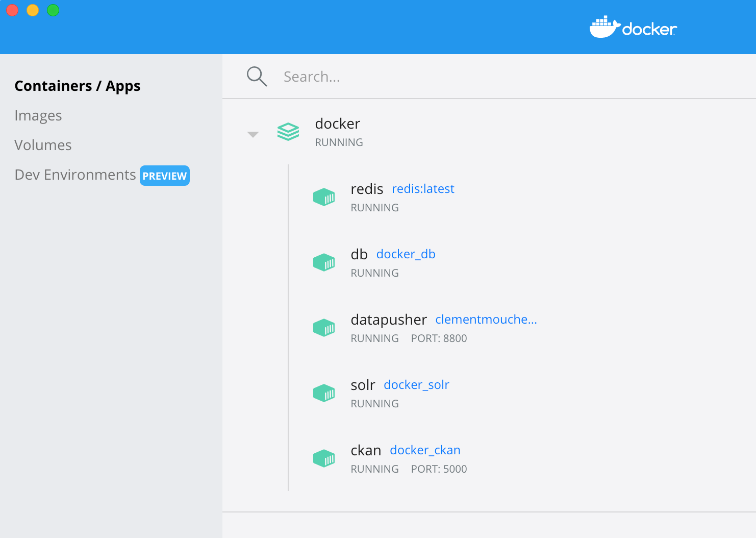The image size is (756, 538).
Task: Click the solr container icon
Action: [x=324, y=393]
